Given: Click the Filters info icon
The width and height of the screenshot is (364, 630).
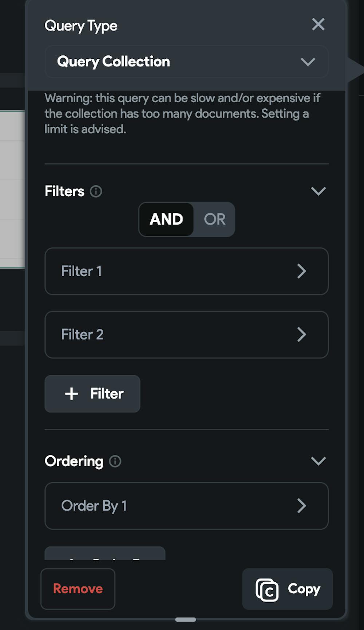Looking at the screenshot, I should 96,191.
